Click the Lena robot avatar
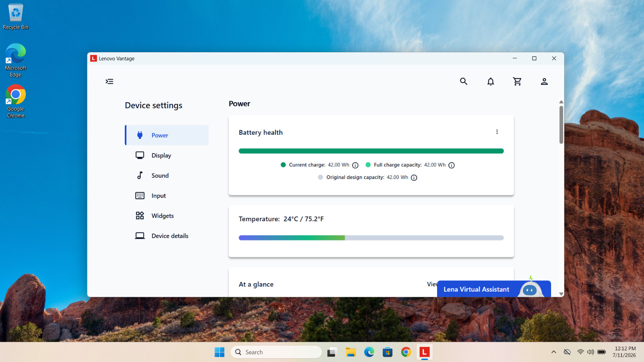 530,288
